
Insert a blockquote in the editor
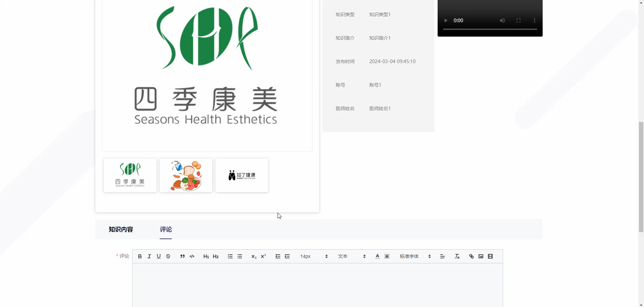pyautogui.click(x=183, y=256)
